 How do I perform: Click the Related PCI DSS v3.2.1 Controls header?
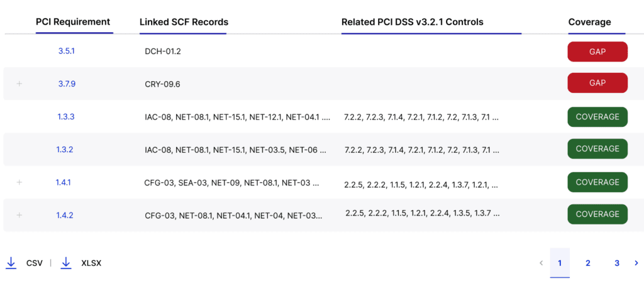413,22
